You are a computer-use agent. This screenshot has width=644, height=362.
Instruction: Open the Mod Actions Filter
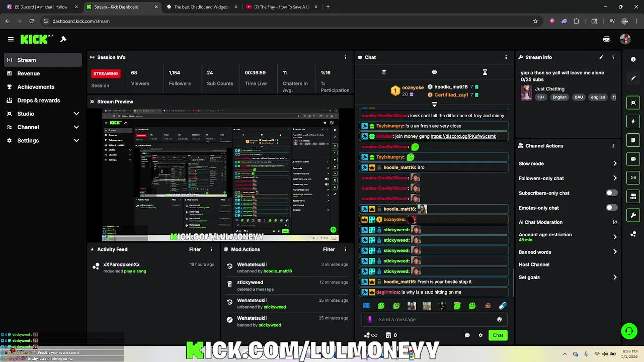tap(329, 249)
